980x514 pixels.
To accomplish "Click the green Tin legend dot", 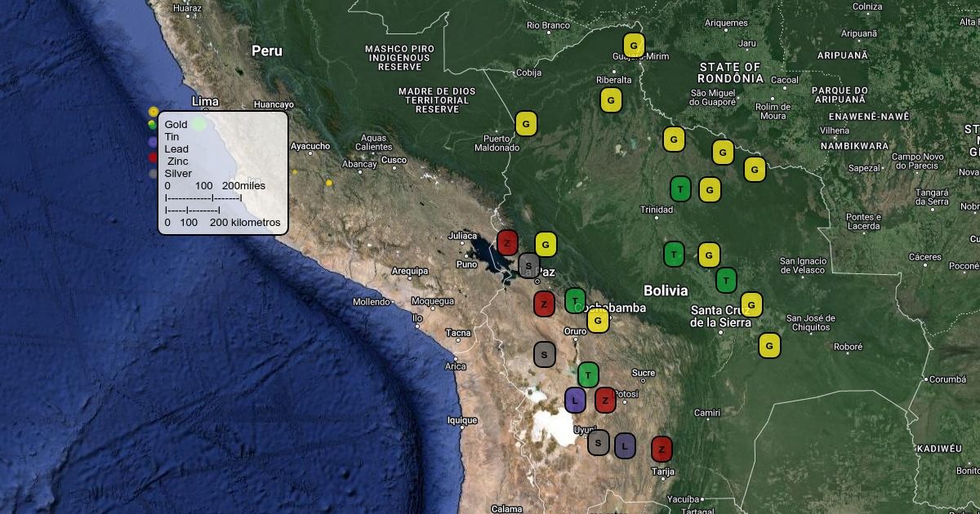I will click(152, 125).
